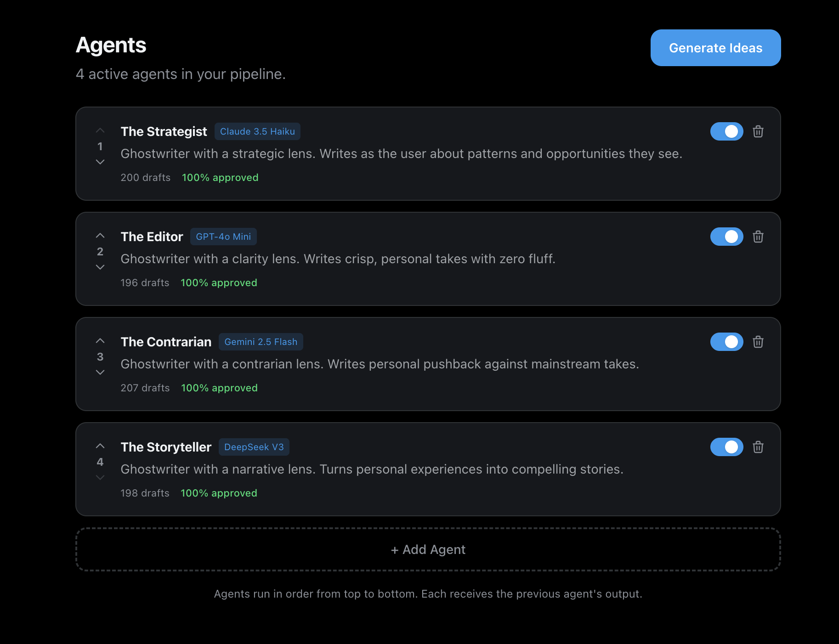The height and width of the screenshot is (644, 839).
Task: Click the Claude 3.5 Haiku model badge
Action: [257, 132]
